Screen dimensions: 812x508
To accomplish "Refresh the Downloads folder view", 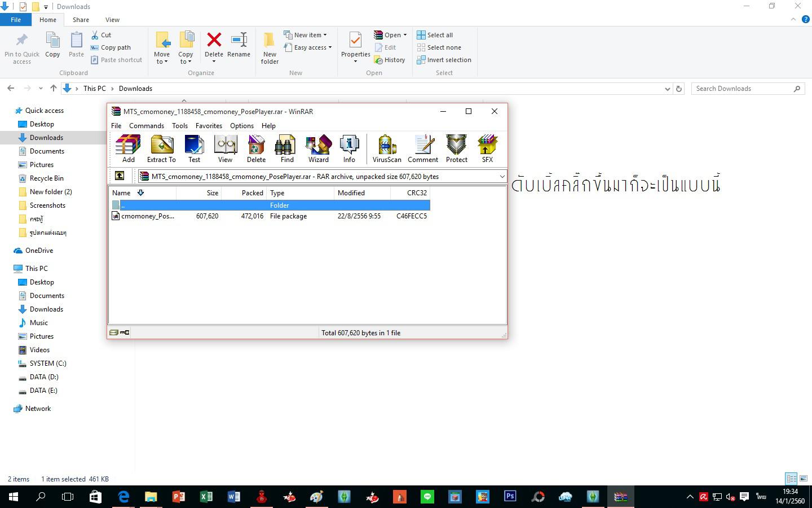I will (679, 89).
